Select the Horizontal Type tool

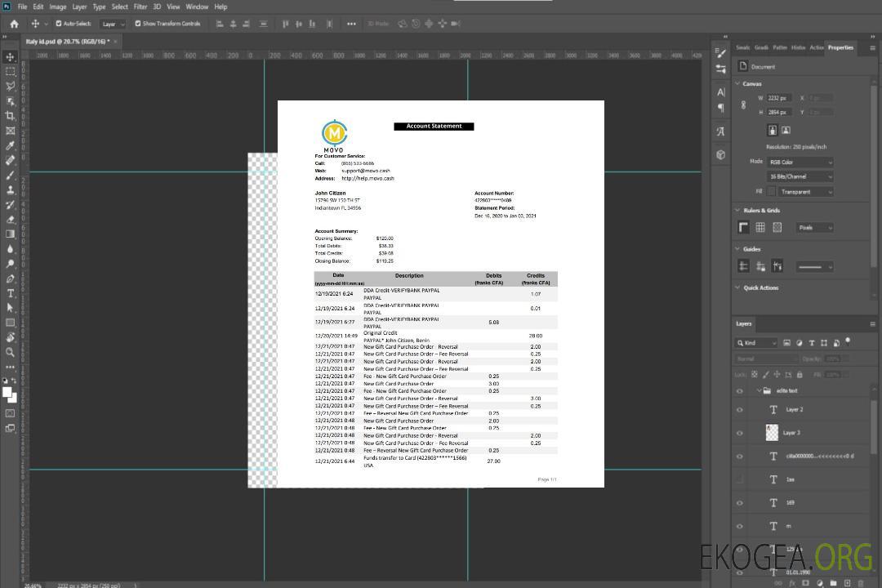click(x=10, y=293)
